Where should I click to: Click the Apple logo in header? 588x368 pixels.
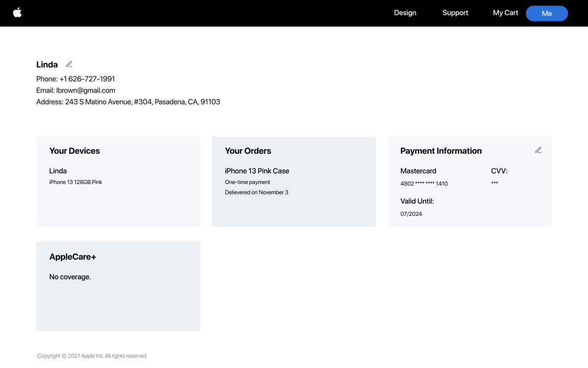click(17, 13)
